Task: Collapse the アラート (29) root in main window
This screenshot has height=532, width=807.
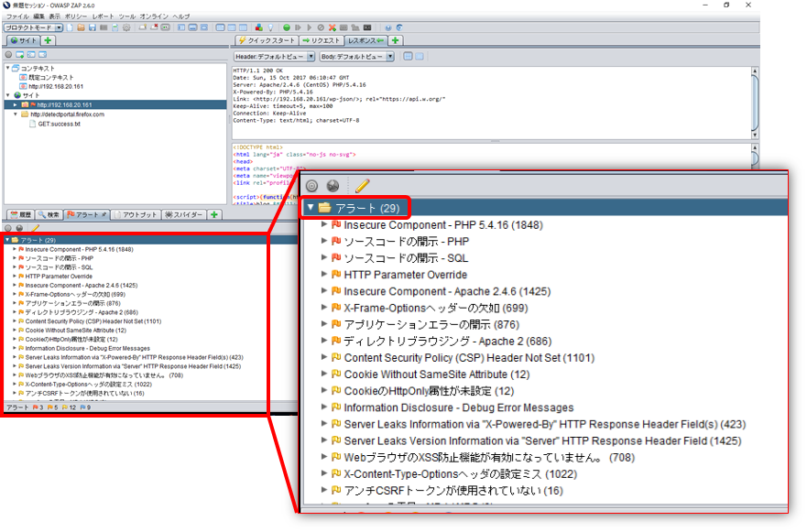Action: [7, 240]
